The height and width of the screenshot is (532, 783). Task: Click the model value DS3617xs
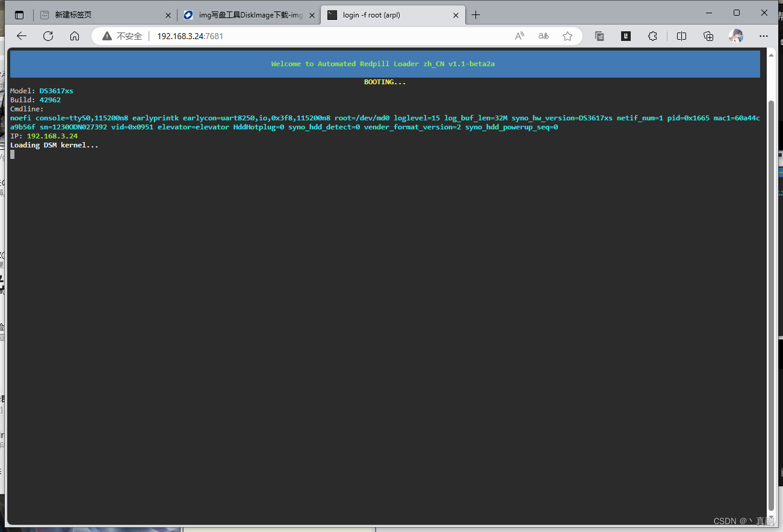57,91
